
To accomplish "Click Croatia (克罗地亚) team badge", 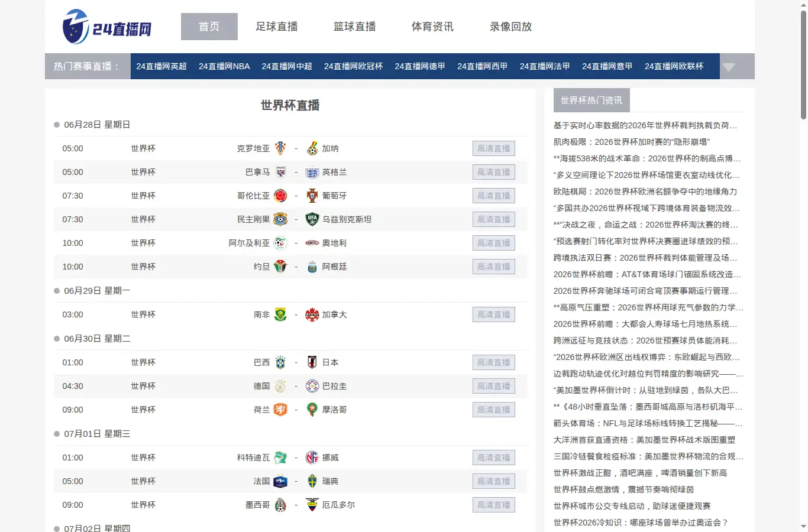I will [x=280, y=148].
